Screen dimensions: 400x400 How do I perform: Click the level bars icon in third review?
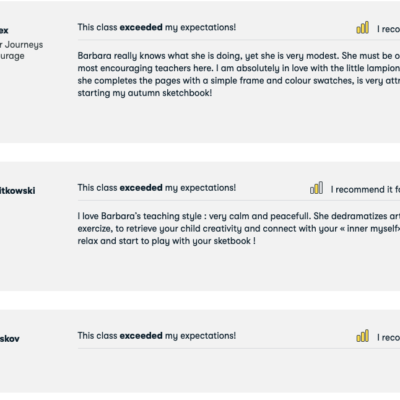point(362,336)
